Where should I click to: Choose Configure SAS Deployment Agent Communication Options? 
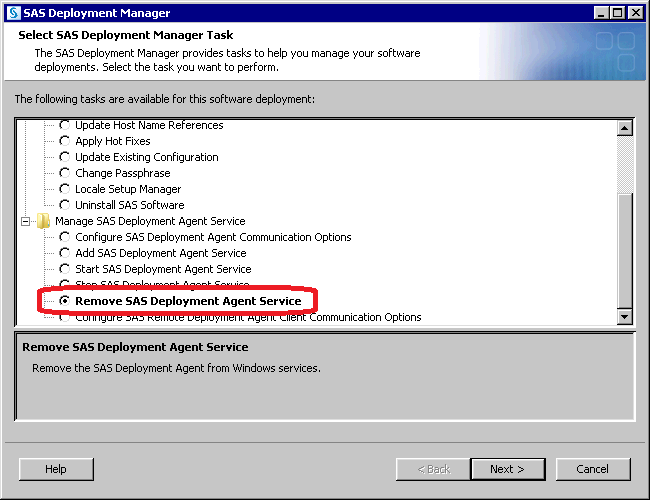coord(65,237)
